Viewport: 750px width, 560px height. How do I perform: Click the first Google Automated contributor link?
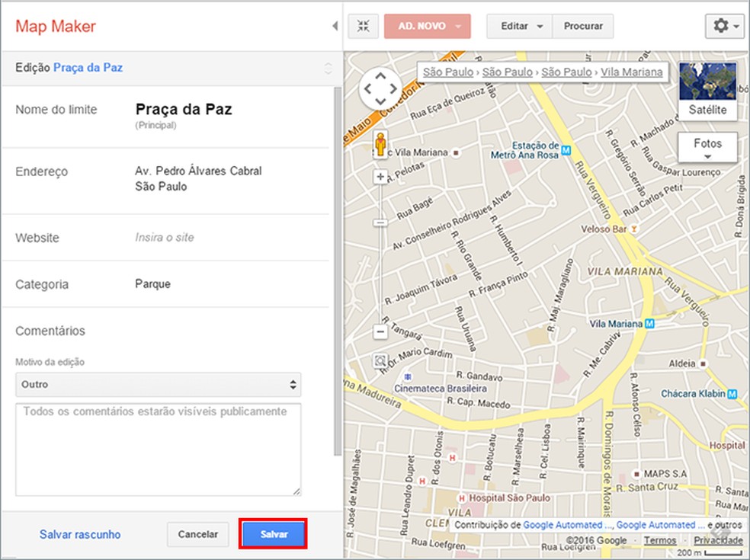(567, 525)
